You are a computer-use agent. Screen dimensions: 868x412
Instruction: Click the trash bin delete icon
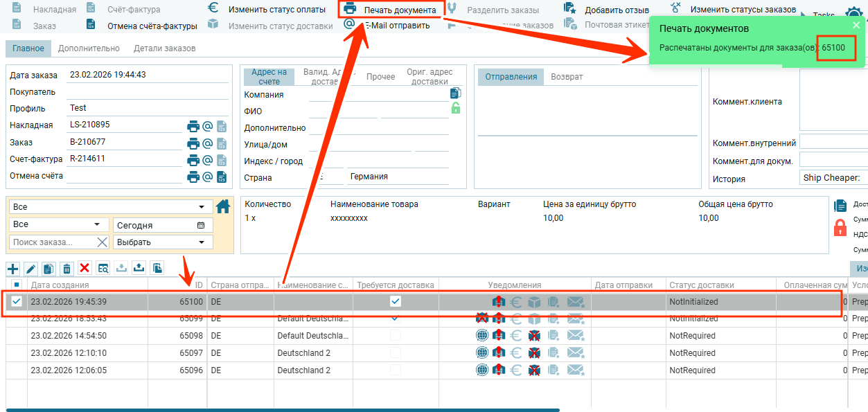pos(67,269)
